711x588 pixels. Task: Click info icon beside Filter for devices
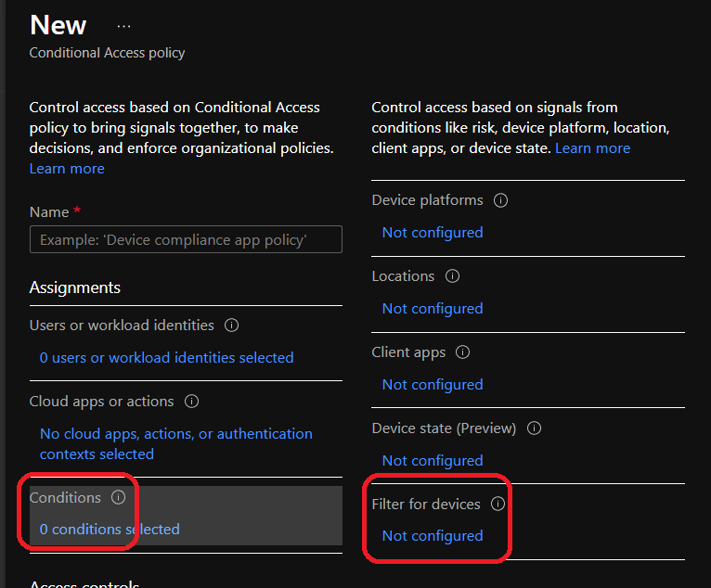click(498, 505)
